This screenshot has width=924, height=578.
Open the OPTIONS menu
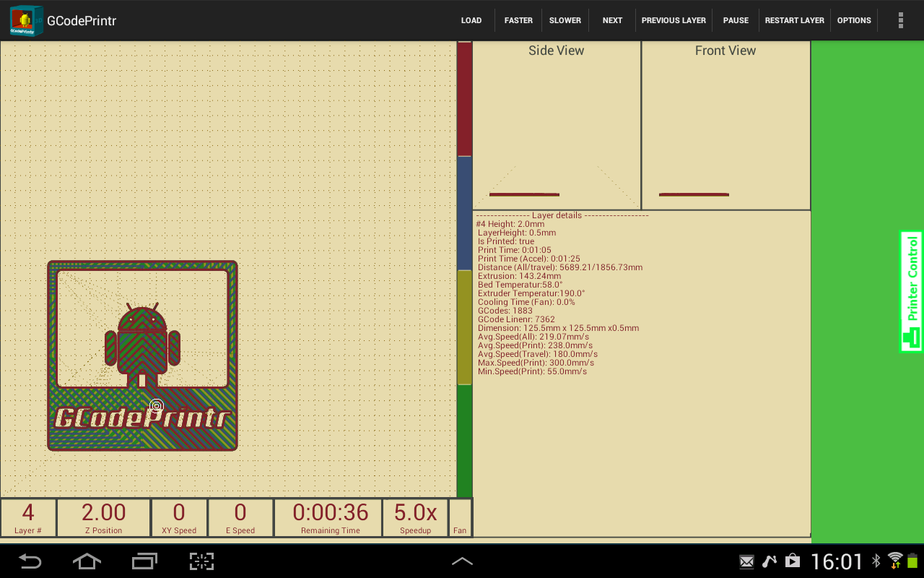coord(854,20)
